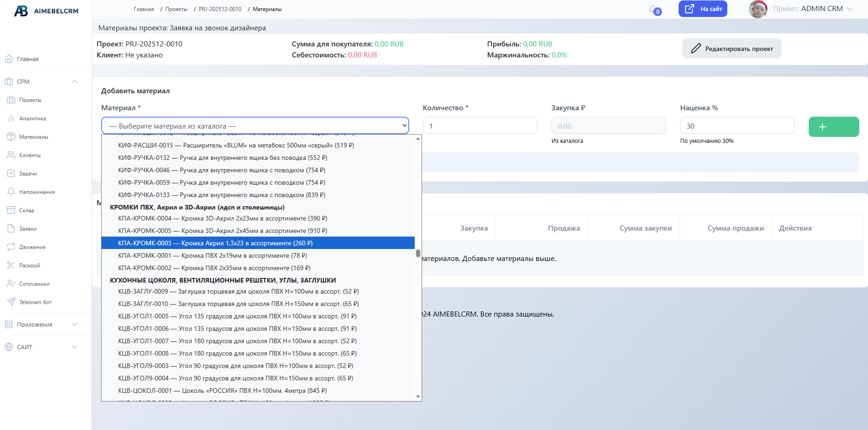Expand the САЙТ sidebar section

(74, 347)
